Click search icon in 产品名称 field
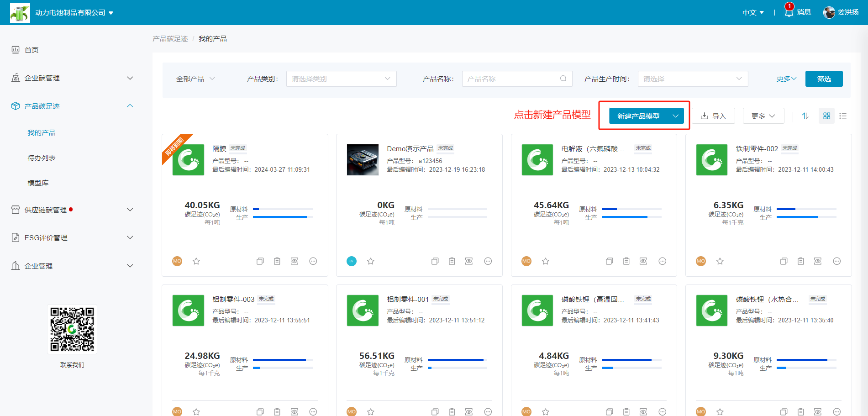The width and height of the screenshot is (868, 416). click(563, 79)
